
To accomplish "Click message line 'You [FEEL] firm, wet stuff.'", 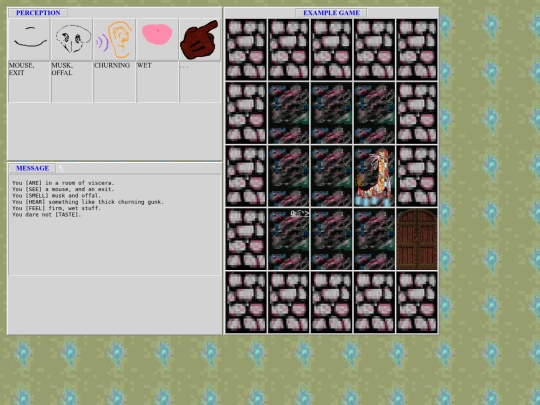I will click(x=56, y=208).
